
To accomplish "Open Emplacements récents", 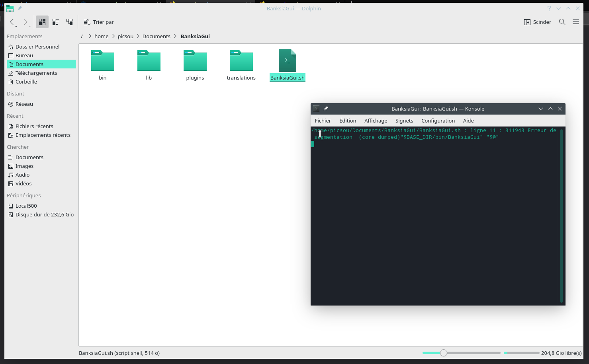I will 41,135.
